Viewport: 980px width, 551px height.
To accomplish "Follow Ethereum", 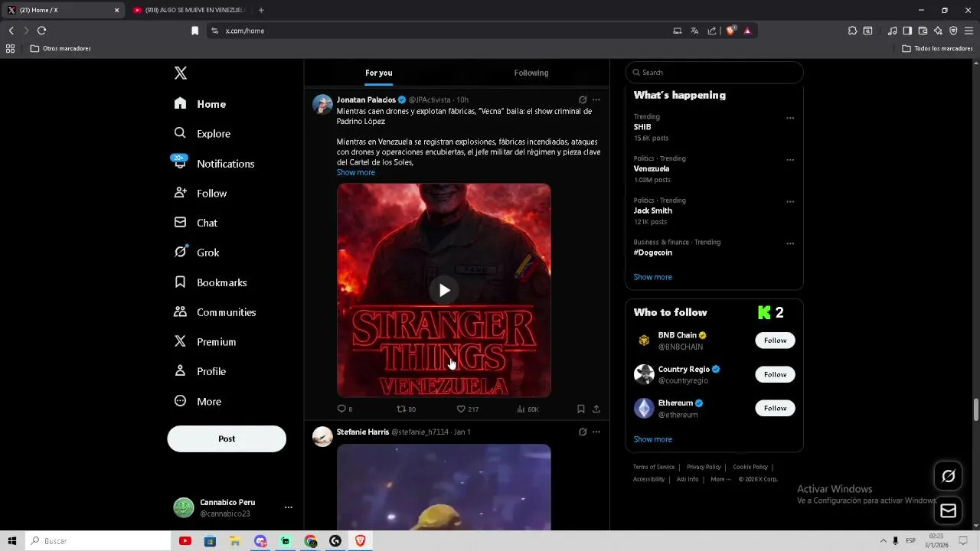I will coord(775,408).
